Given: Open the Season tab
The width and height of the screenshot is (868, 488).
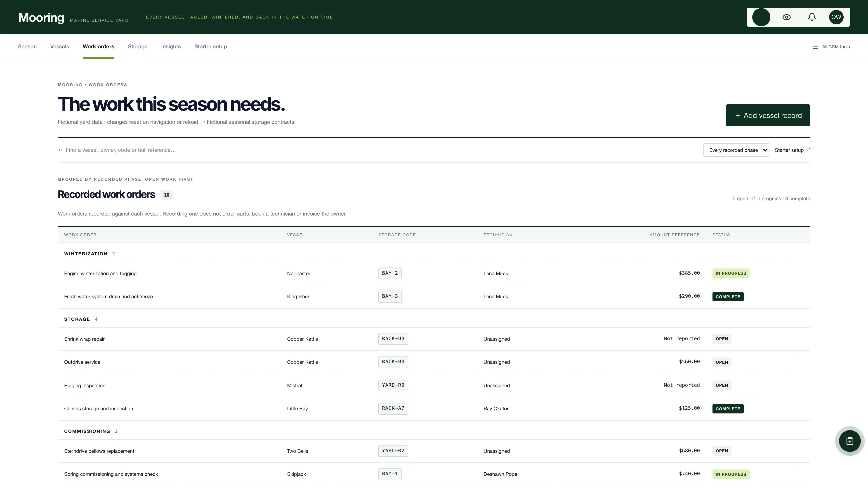Looking at the screenshot, I should click(27, 47).
